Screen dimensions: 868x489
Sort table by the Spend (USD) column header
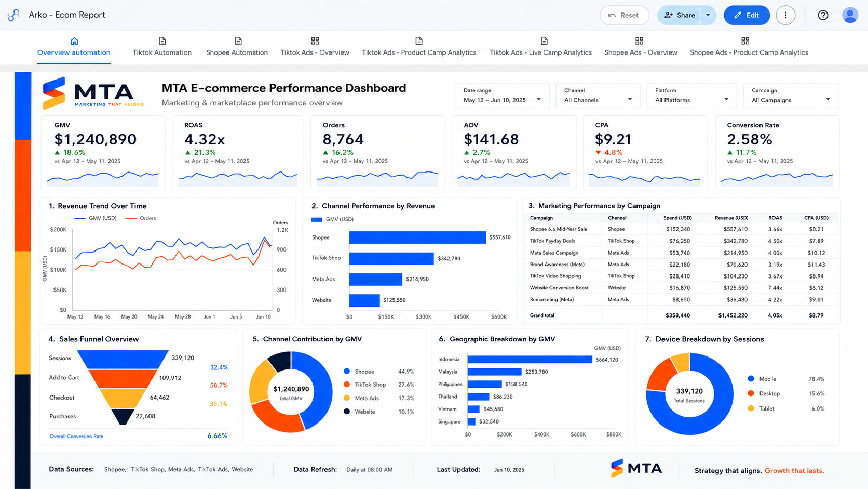tap(677, 218)
